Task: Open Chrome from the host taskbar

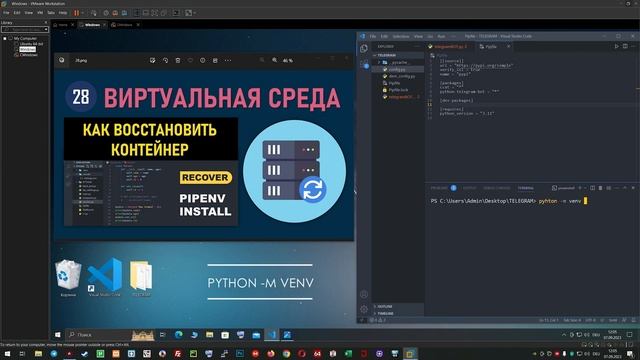Action: pos(286,353)
